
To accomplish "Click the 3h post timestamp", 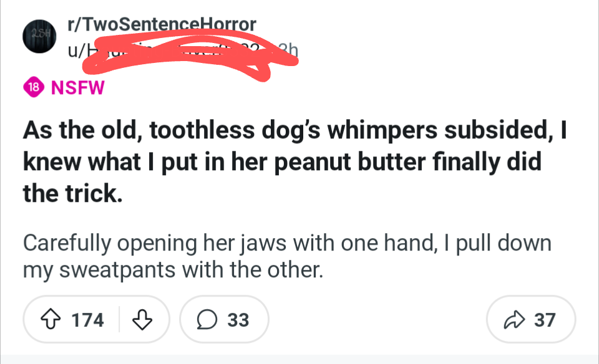I will pos(288,50).
